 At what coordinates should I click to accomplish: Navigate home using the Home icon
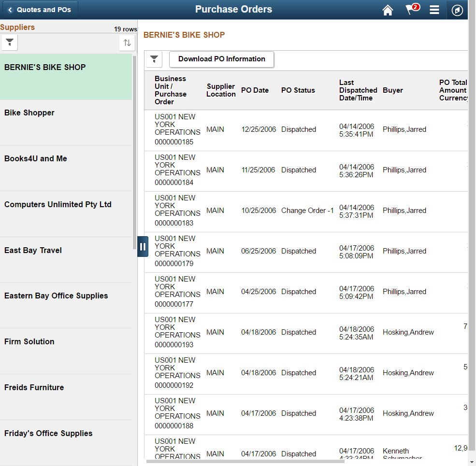[388, 10]
